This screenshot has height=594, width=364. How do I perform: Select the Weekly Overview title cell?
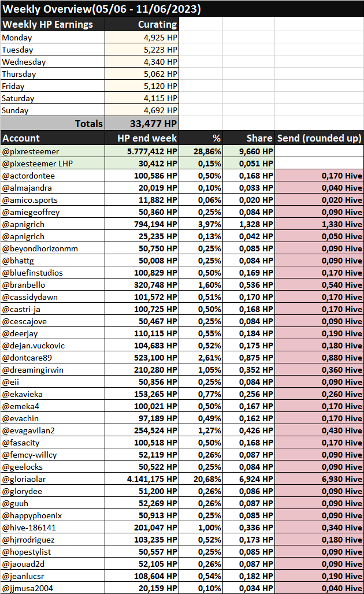(182, 9)
